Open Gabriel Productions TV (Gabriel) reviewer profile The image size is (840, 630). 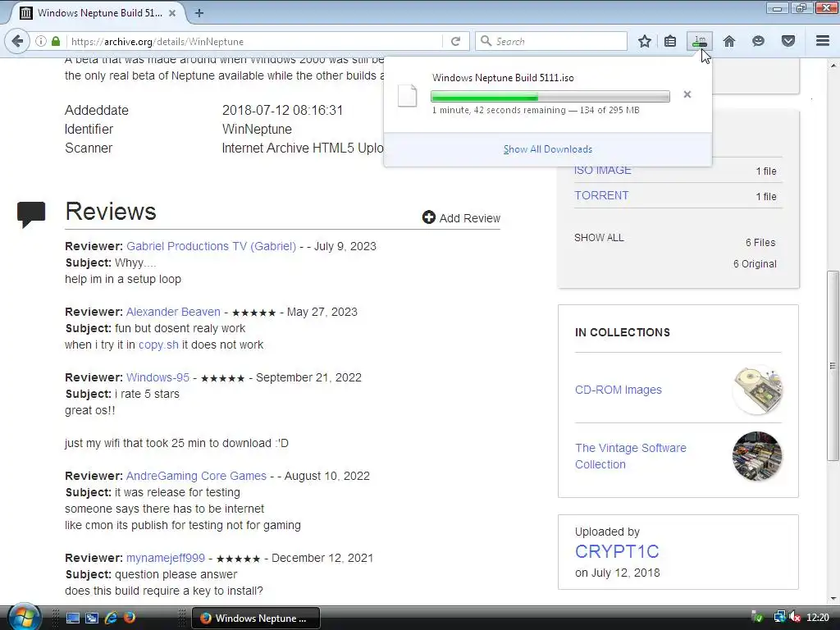click(211, 246)
